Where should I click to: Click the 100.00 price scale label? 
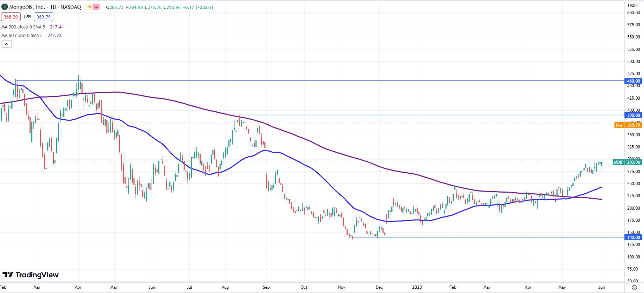pos(634,257)
